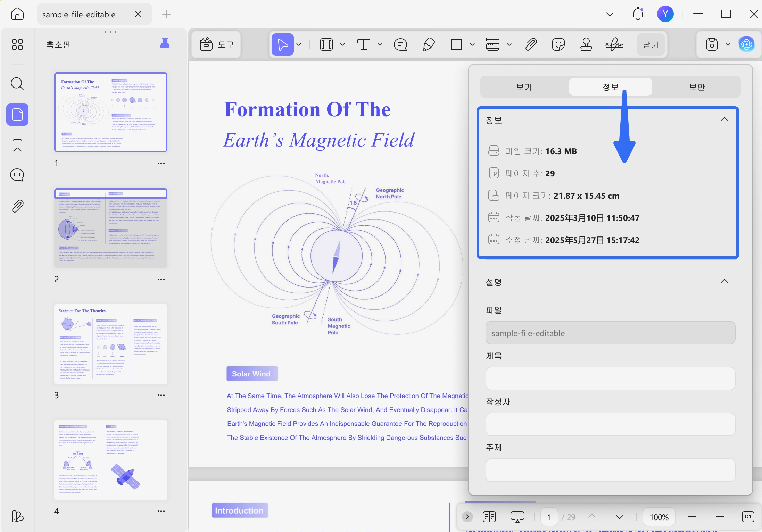Select the text T tool
Viewport: 762px width, 532px height.
click(364, 44)
